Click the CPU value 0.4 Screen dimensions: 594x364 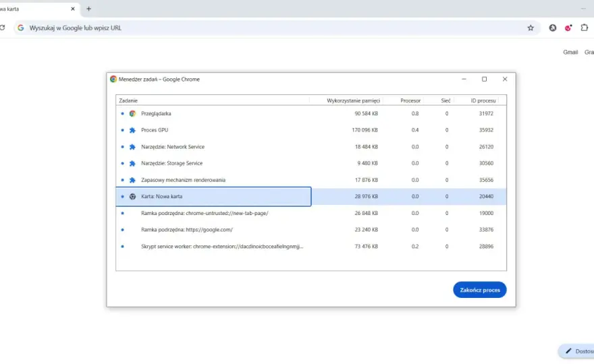pyautogui.click(x=415, y=130)
